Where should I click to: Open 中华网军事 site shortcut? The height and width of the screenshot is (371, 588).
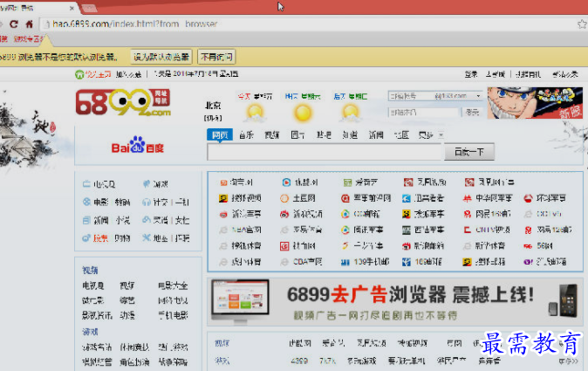point(488,198)
